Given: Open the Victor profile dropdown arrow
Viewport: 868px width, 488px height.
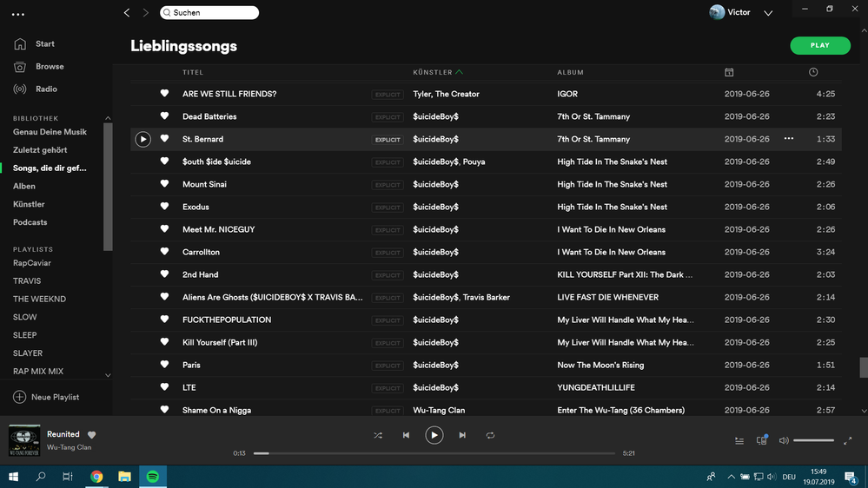Looking at the screenshot, I should pyautogui.click(x=768, y=13).
